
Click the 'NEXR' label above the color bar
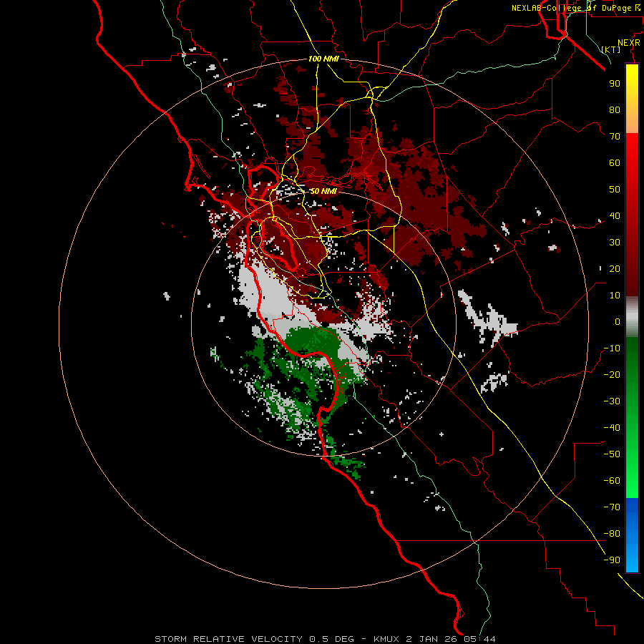click(x=629, y=43)
